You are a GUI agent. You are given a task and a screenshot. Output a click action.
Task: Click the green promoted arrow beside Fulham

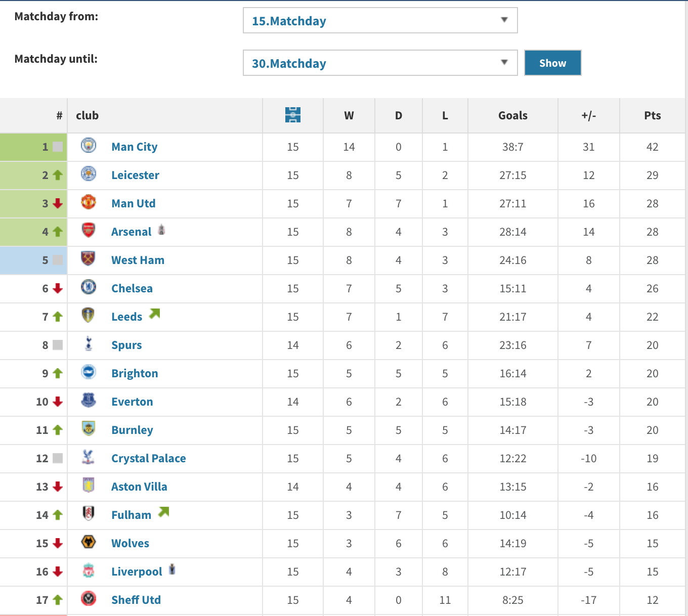click(x=163, y=512)
